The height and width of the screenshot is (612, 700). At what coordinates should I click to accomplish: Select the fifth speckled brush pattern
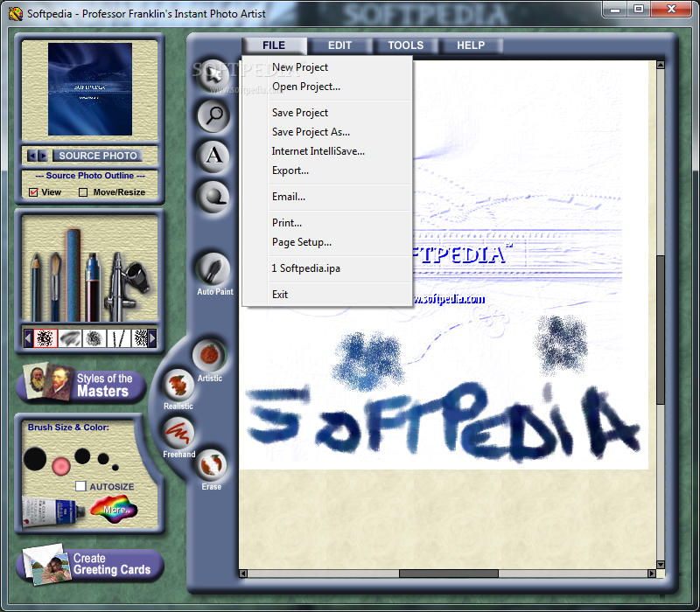(x=140, y=338)
